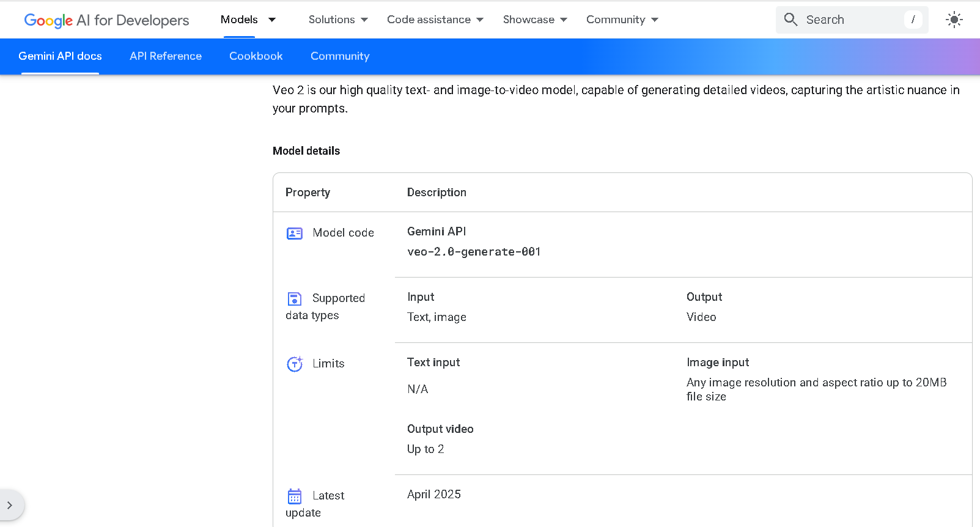Click the Supported data types icon

pos(295,298)
